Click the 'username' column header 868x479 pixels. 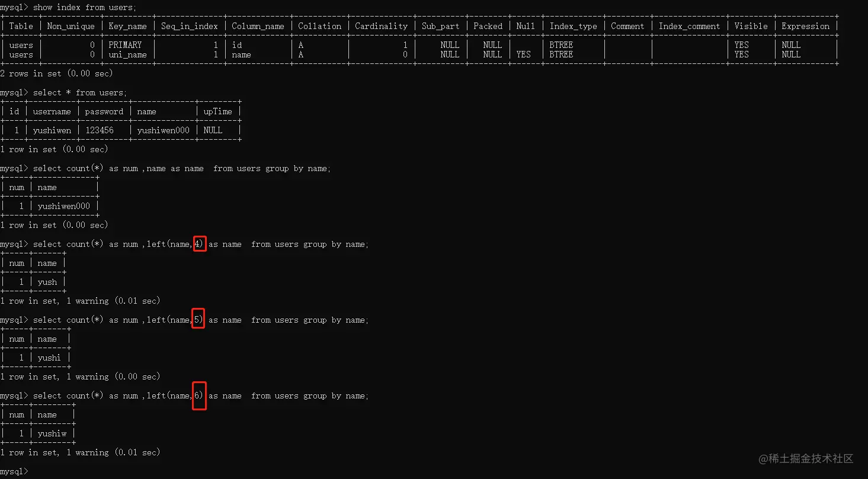click(x=52, y=111)
